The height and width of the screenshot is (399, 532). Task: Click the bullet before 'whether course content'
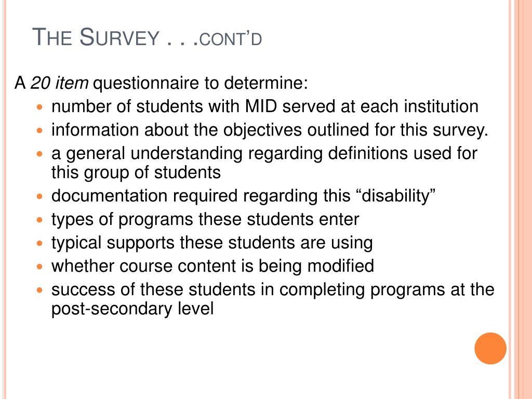coord(39,267)
